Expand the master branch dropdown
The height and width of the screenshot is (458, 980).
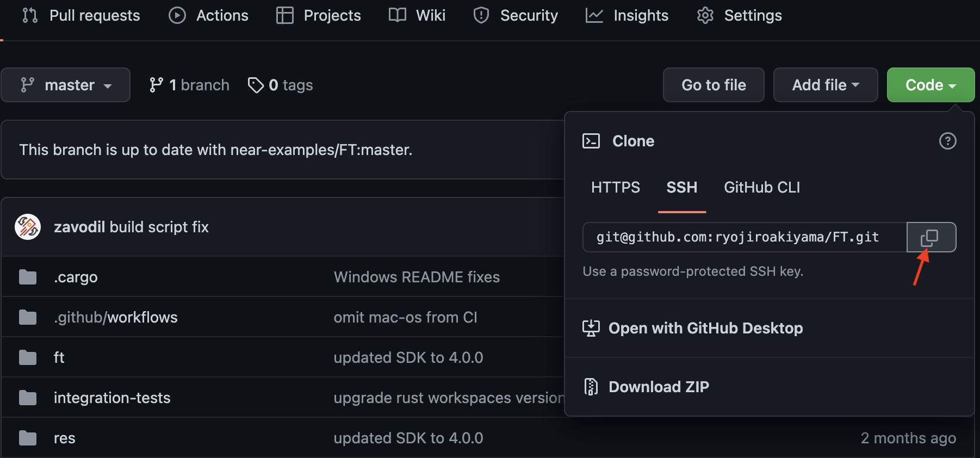[66, 85]
